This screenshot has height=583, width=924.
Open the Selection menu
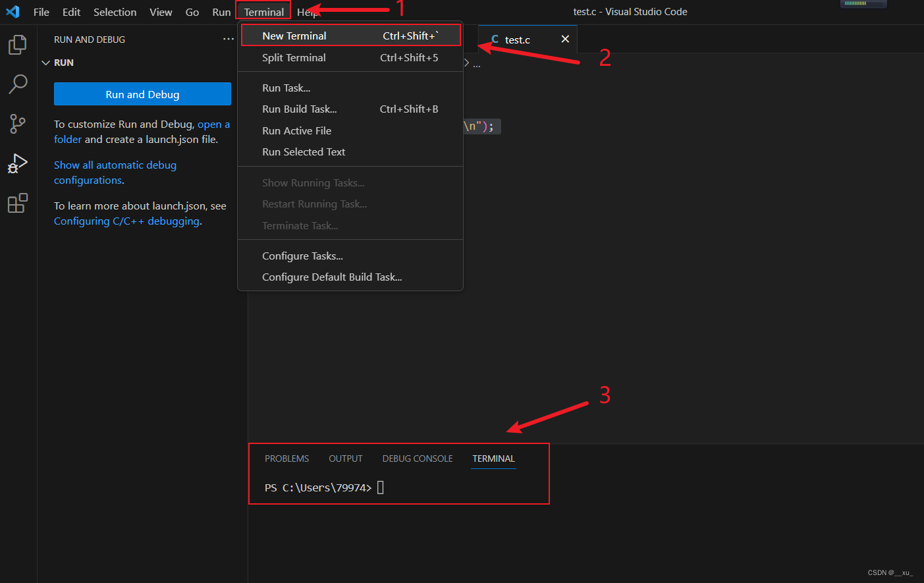click(115, 12)
